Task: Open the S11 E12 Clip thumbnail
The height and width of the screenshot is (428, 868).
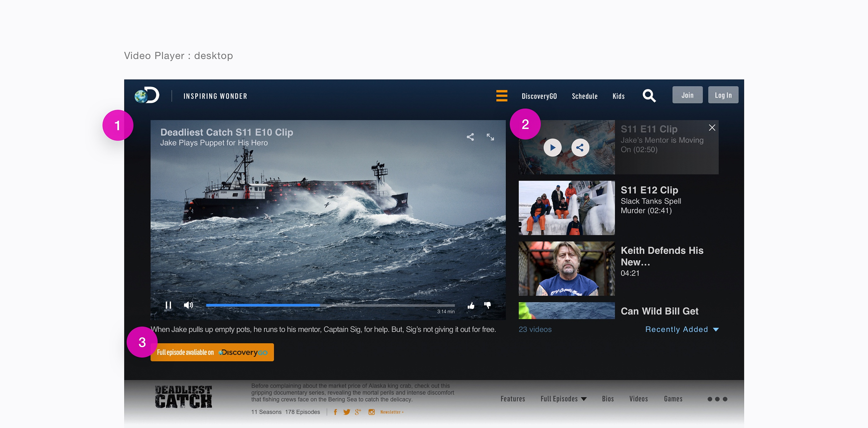Action: click(x=566, y=208)
